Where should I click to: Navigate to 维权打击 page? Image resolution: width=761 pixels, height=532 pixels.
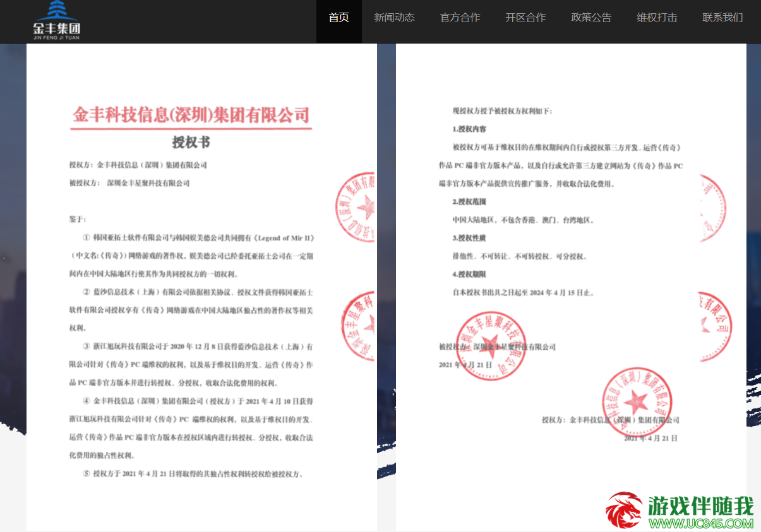(657, 18)
